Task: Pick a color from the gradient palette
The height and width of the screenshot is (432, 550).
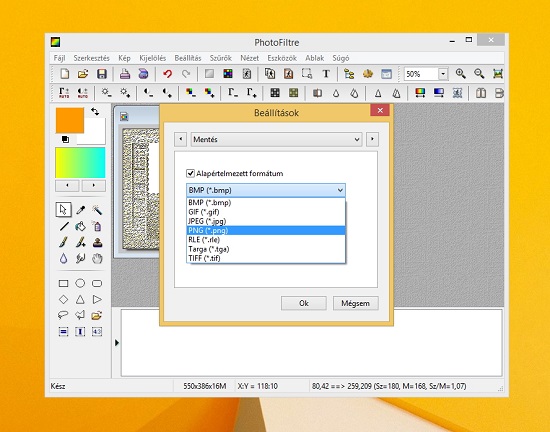Action: 80,163
